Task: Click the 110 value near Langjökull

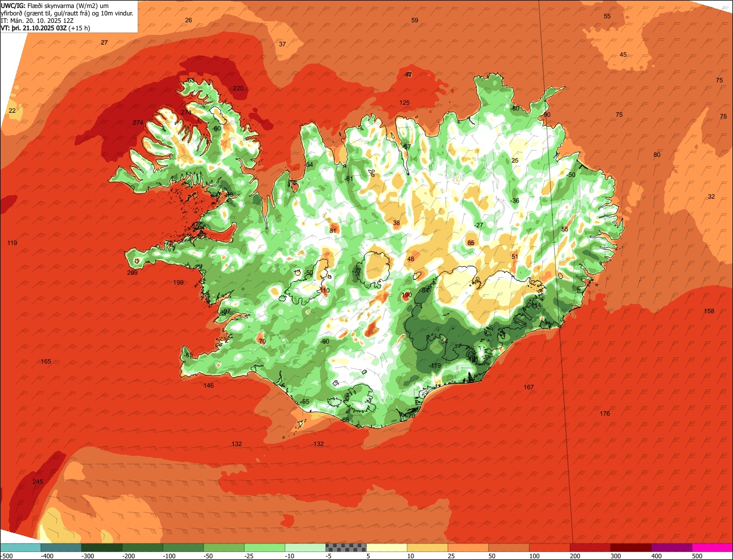Action: pyautogui.click(x=325, y=291)
